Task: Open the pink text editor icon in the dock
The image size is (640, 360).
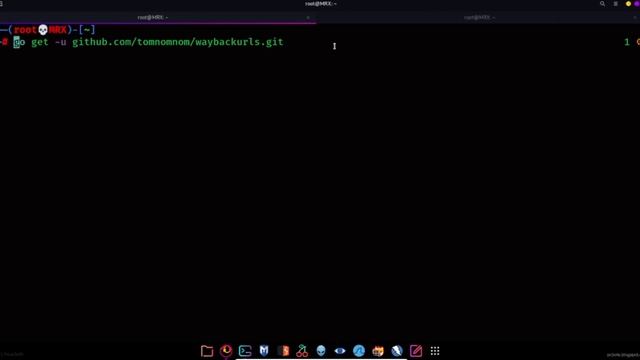Action: pos(416,351)
